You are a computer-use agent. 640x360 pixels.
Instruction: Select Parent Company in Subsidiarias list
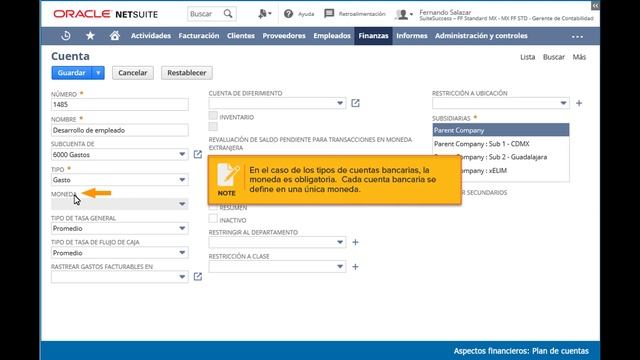coord(501,130)
